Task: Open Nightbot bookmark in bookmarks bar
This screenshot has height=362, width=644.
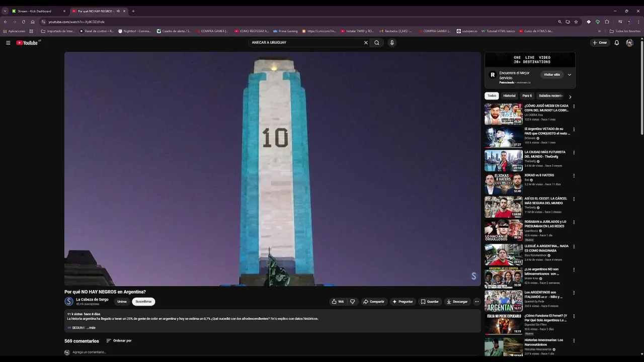Action: coord(134,31)
